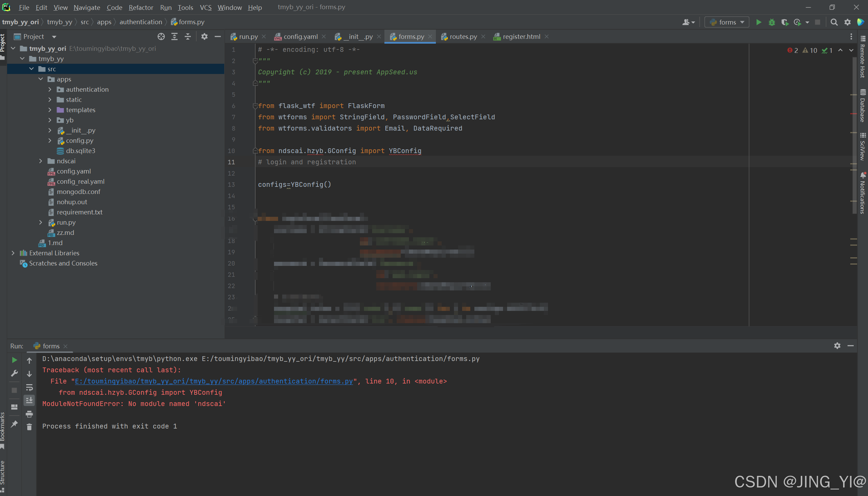The width and height of the screenshot is (868, 496).
Task: Select db.sqlite3 in the project tree
Action: click(x=80, y=151)
